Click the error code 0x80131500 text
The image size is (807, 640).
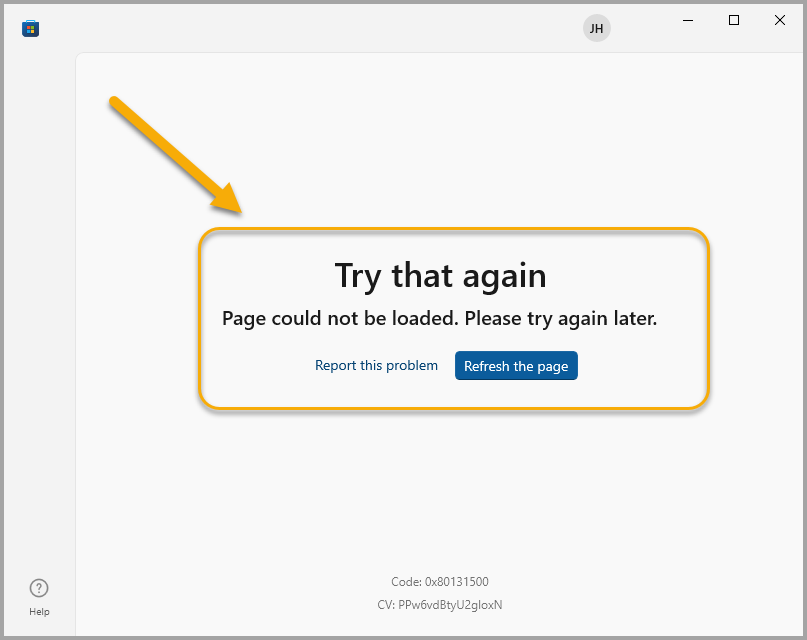(x=457, y=582)
